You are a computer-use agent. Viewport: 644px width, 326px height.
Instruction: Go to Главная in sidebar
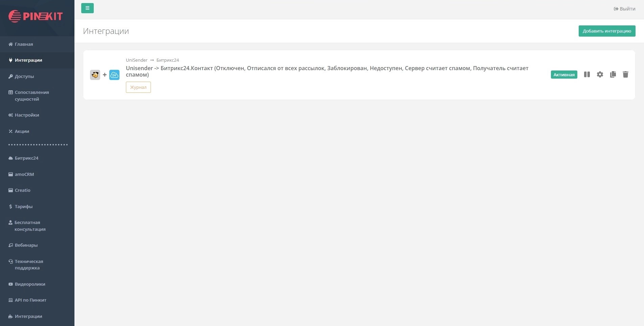24,44
